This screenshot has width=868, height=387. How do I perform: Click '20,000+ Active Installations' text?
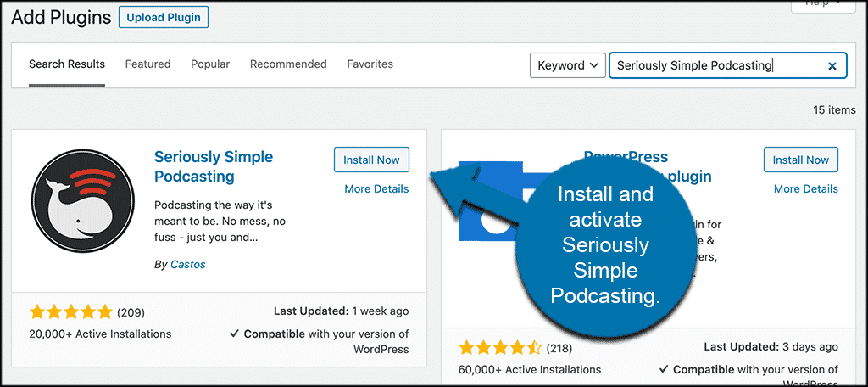(x=100, y=334)
